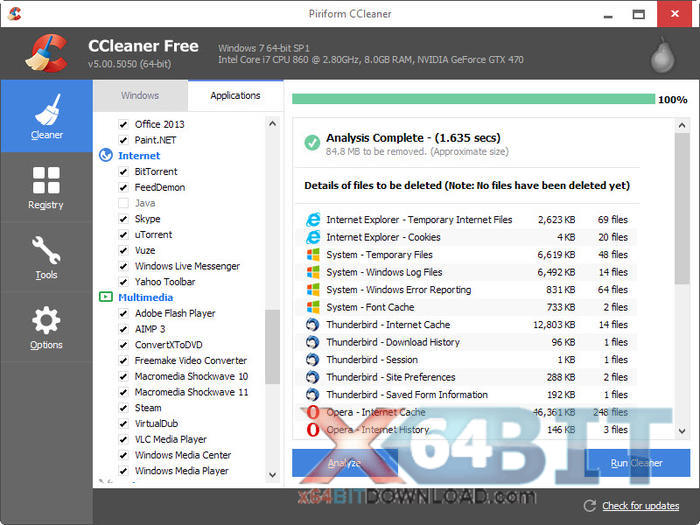Click Thunderbird icon beside Site Preferences

312,377
